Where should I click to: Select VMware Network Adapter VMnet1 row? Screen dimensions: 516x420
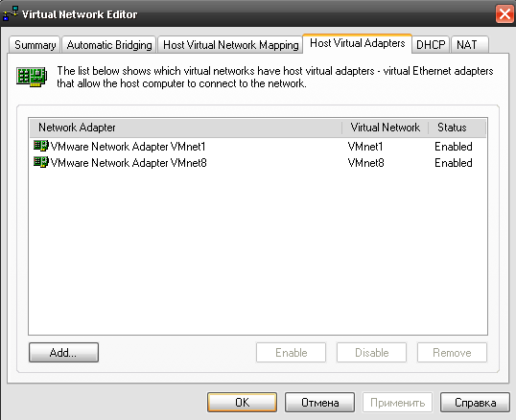tap(258, 147)
